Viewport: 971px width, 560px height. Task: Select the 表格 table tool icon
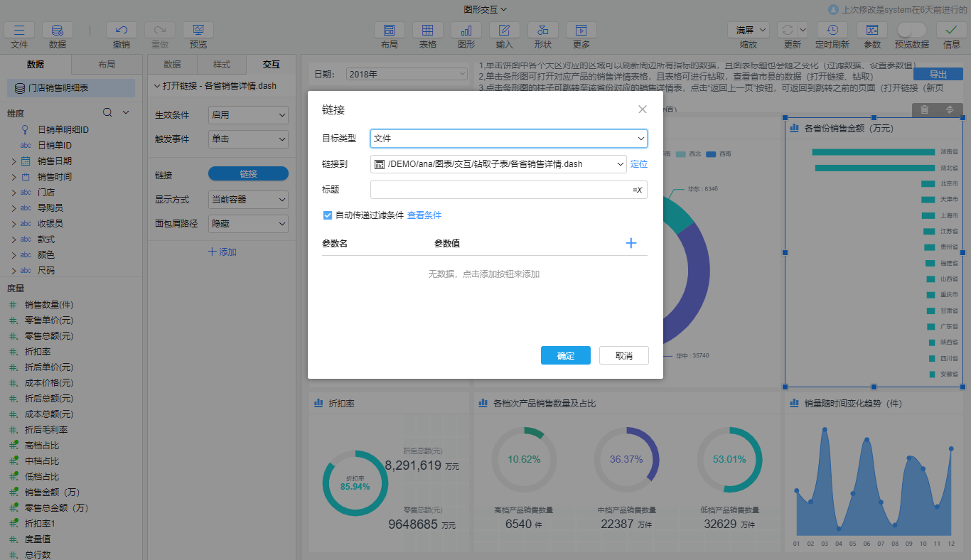point(428,31)
